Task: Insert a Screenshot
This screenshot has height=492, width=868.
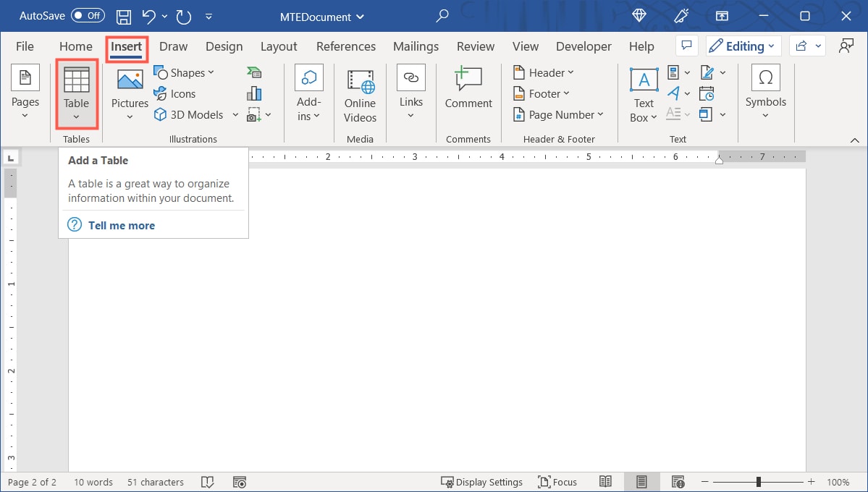Action: [254, 114]
